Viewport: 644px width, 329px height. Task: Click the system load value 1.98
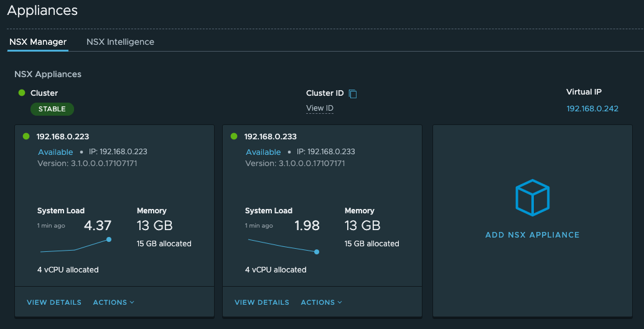pos(307,226)
